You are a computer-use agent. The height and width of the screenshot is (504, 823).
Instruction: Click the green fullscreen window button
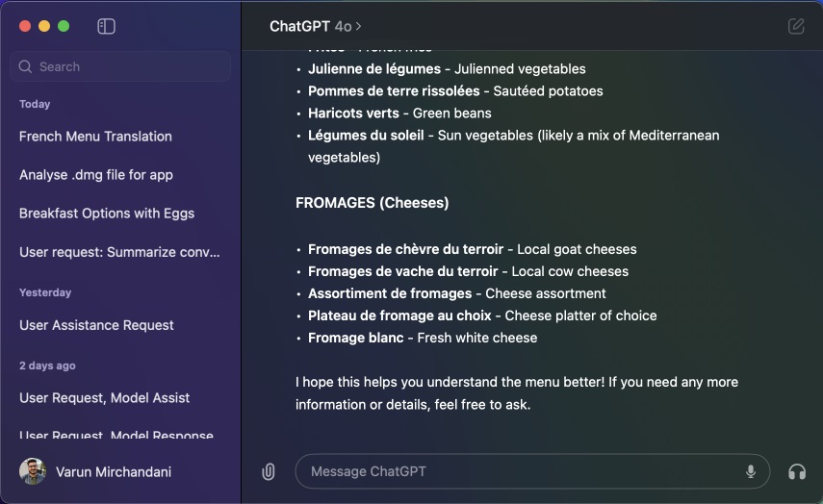click(64, 27)
